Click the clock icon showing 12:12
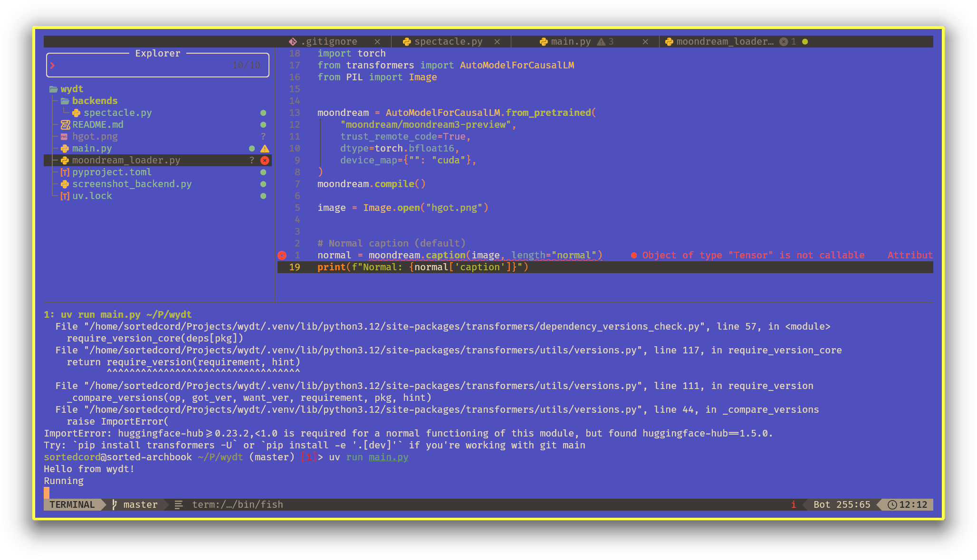This screenshot has height=560, width=977. [x=892, y=504]
